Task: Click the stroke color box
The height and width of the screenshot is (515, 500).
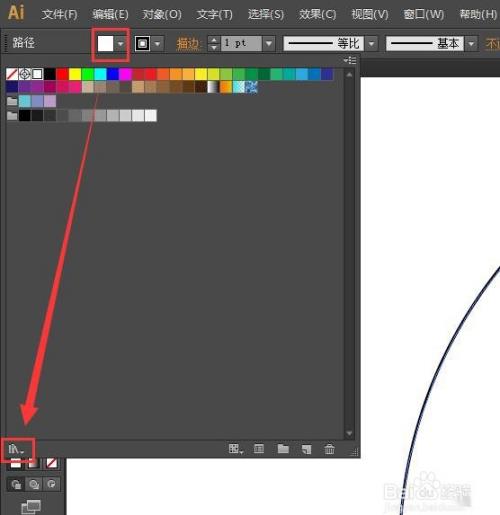Action: pos(142,44)
